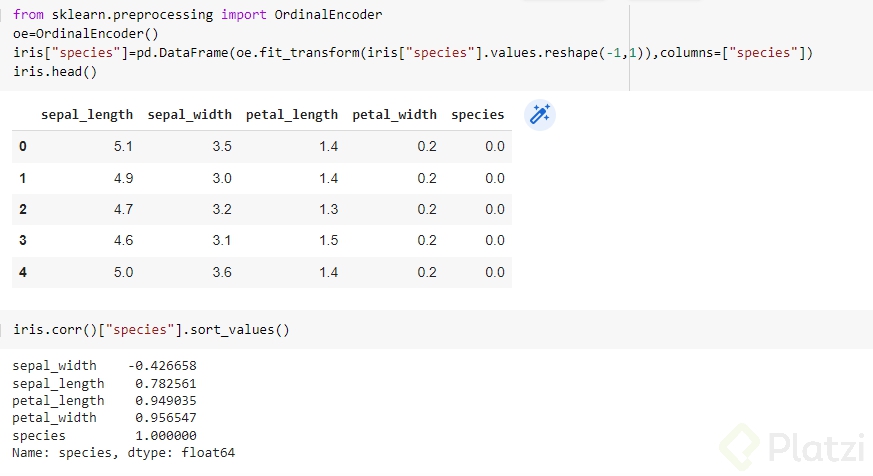Select row index 4 in the table
This screenshot has height=476, width=873.
click(23, 272)
